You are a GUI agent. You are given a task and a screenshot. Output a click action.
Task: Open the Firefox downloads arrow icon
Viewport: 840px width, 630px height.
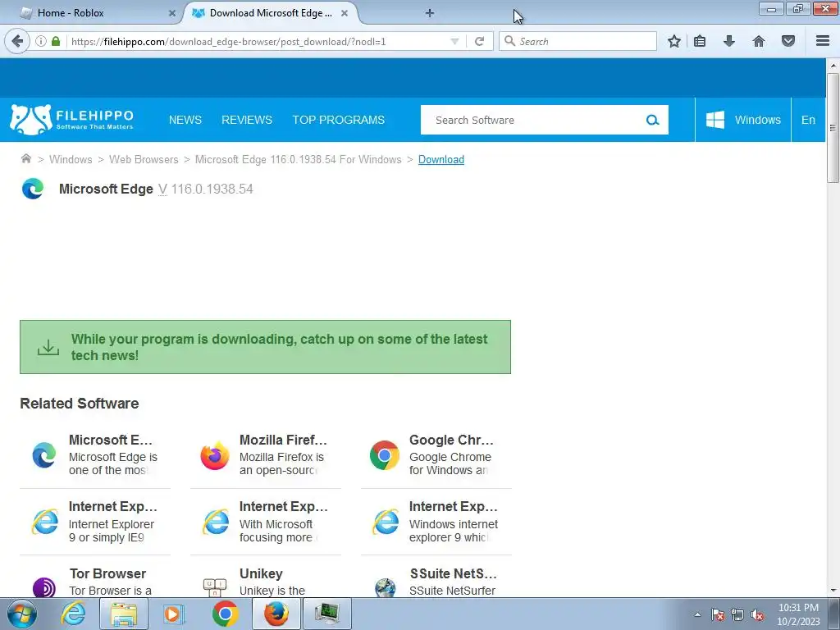click(x=729, y=41)
